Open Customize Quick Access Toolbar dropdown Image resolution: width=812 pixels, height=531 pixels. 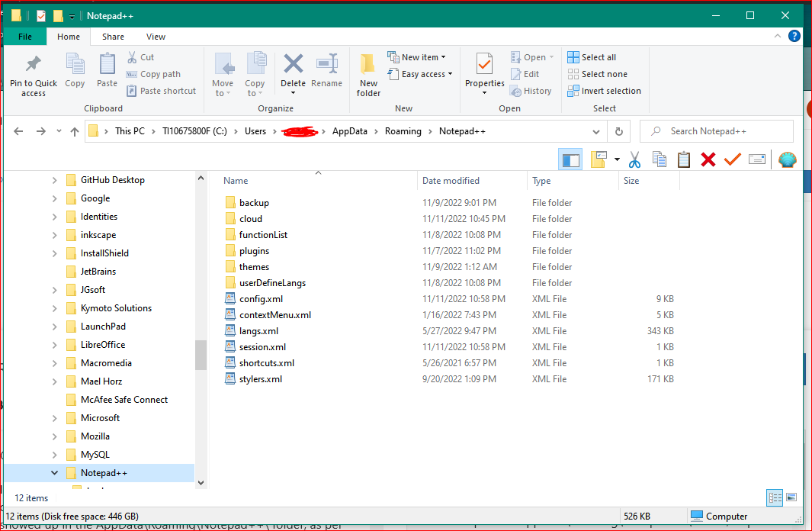[72, 17]
